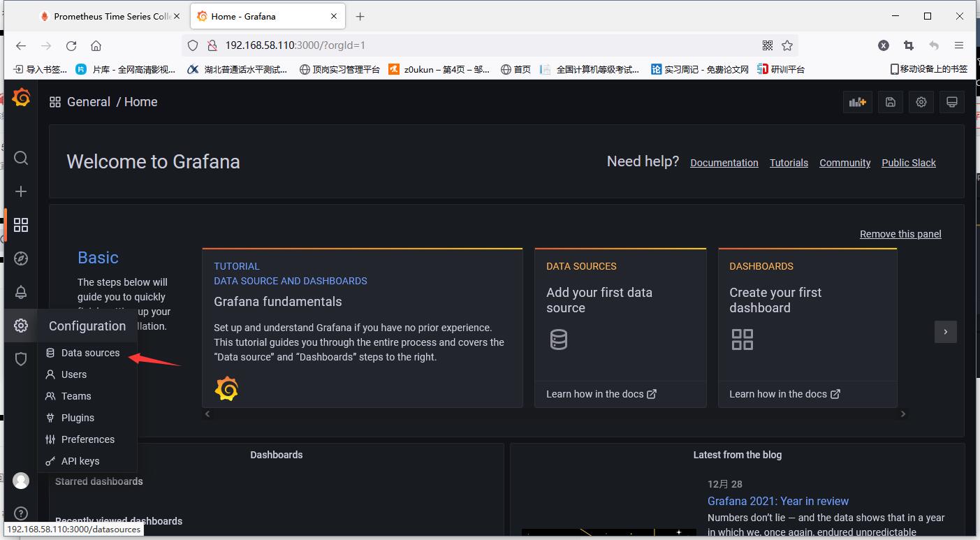
Task: Click the Add panel toolbar icon
Action: tap(857, 102)
